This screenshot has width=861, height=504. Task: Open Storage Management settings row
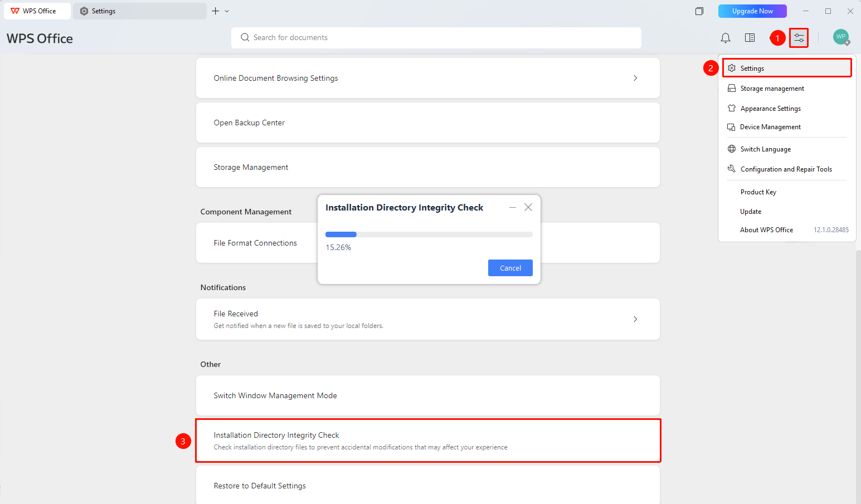[428, 167]
